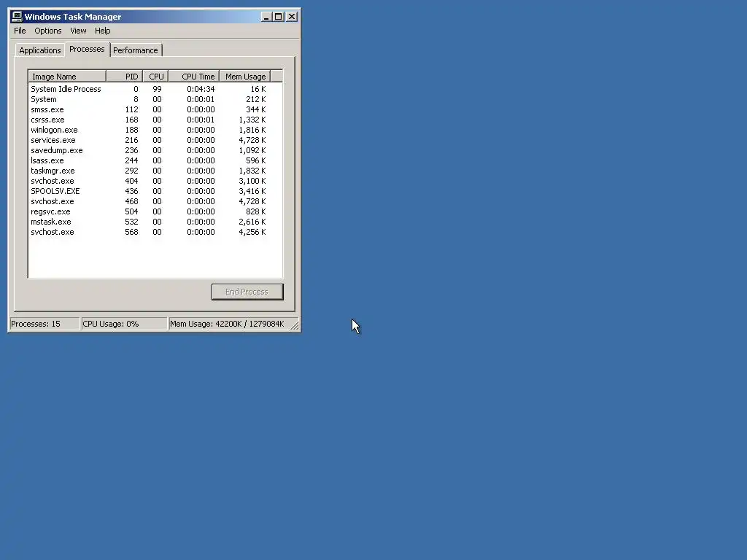Open the View menu
This screenshot has height=560, width=747.
point(78,31)
